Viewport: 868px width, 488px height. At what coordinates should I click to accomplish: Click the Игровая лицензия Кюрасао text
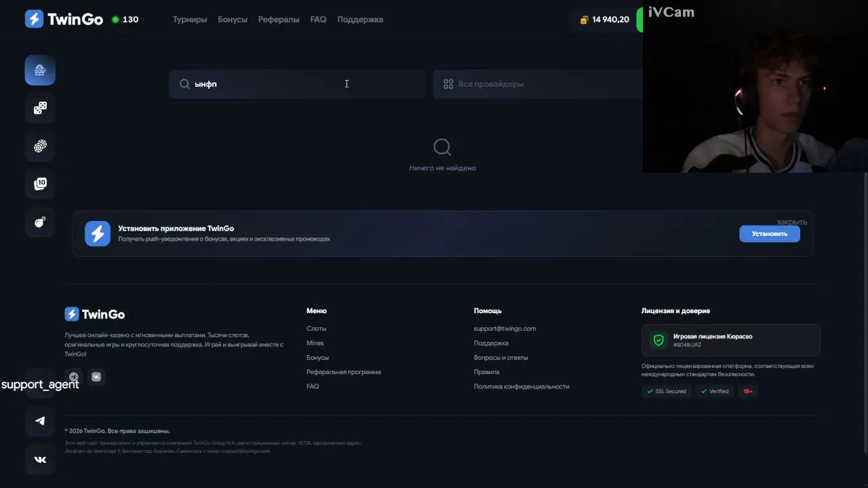click(713, 336)
